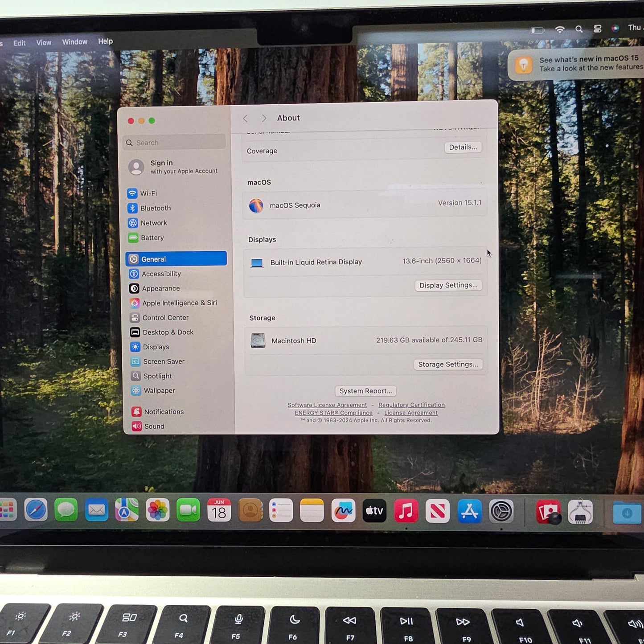Open News from the Dock

(x=438, y=511)
